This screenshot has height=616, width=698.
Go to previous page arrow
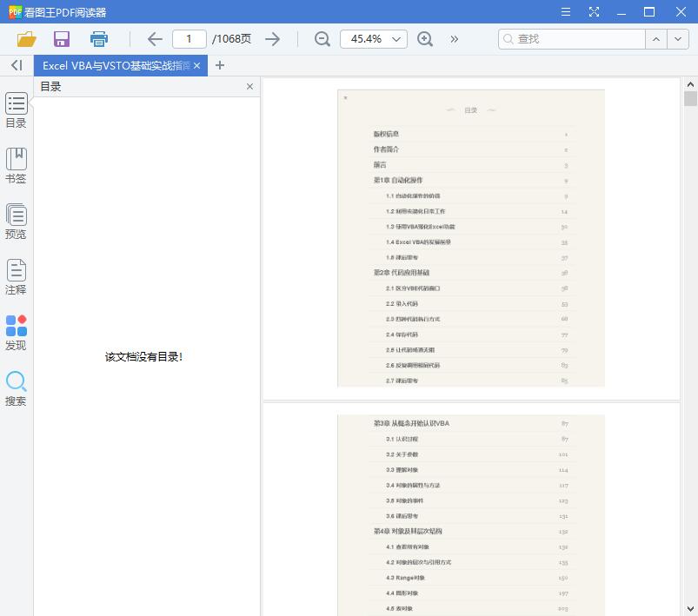pos(155,39)
